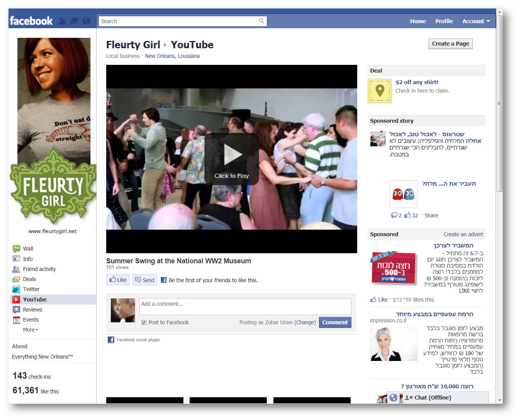Screen dimensions: 519x420
Task: Play the Summer Swing video
Action: pos(232,159)
